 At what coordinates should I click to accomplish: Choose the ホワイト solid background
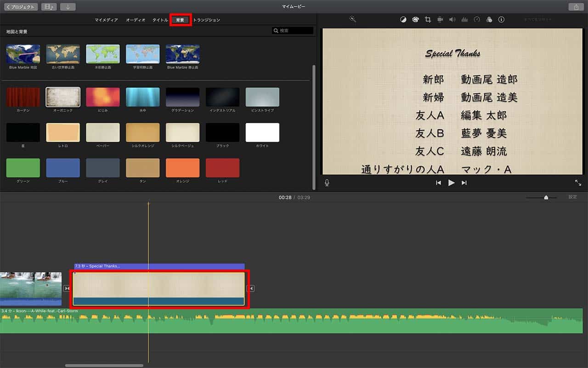[x=262, y=132]
